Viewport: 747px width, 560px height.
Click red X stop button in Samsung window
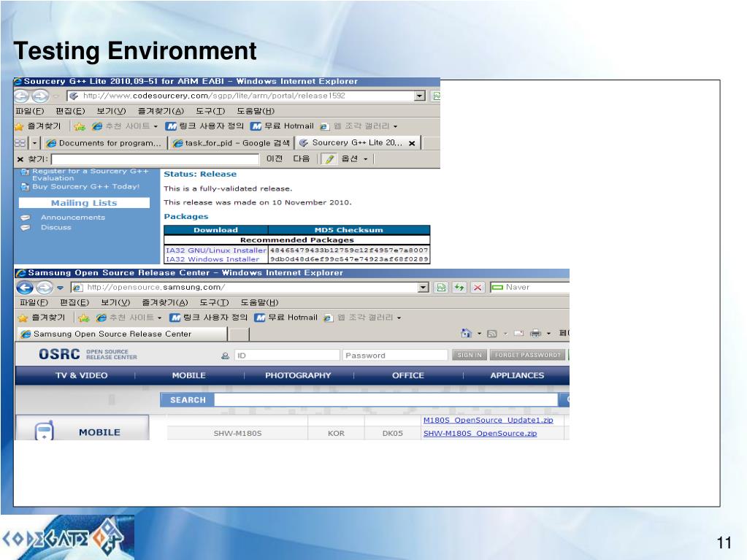478,287
